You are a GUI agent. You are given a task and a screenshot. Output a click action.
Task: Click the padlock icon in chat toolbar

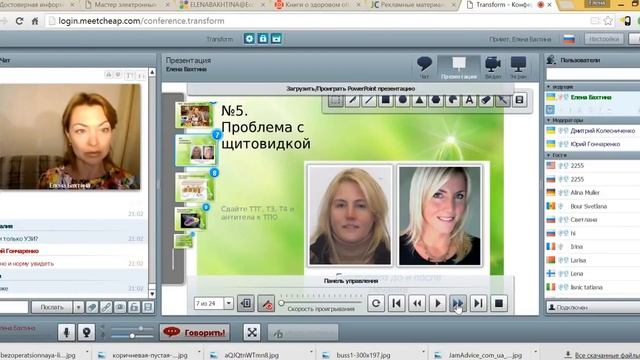(134, 307)
